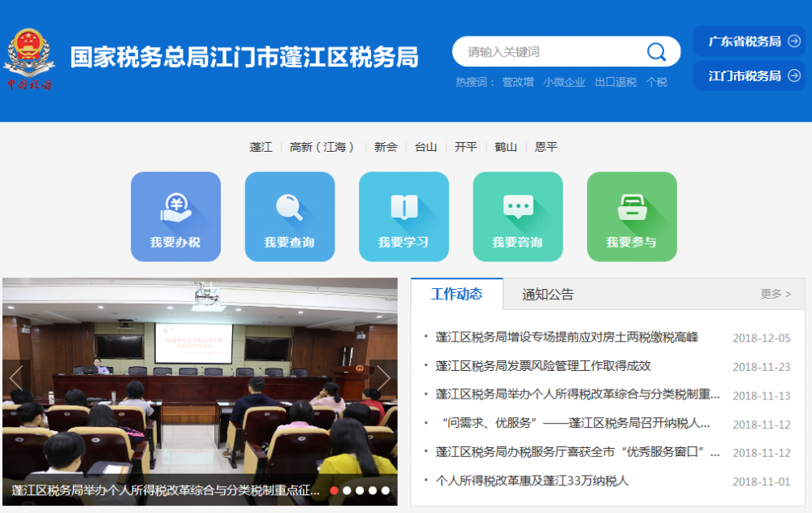Switch to the 通知公告 tab
812x513 pixels.
click(547, 294)
